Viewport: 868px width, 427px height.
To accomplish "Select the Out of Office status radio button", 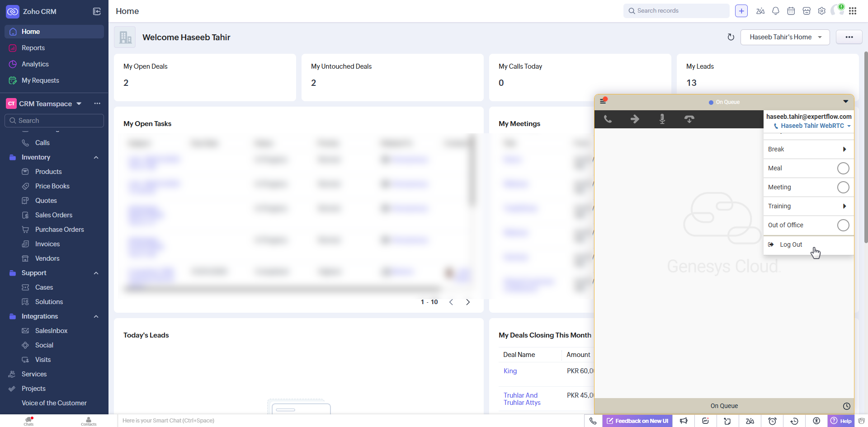I will click(x=843, y=225).
